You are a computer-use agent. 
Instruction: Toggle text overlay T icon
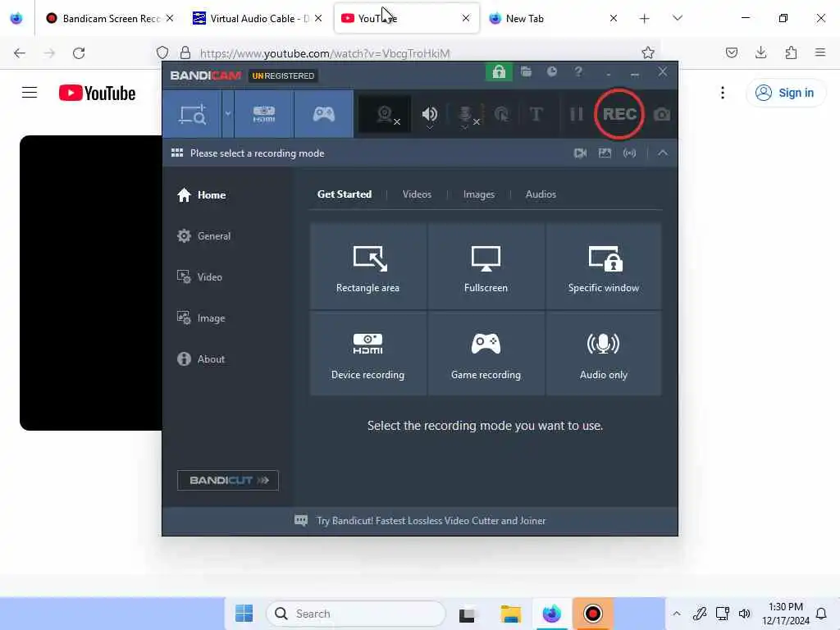(536, 114)
